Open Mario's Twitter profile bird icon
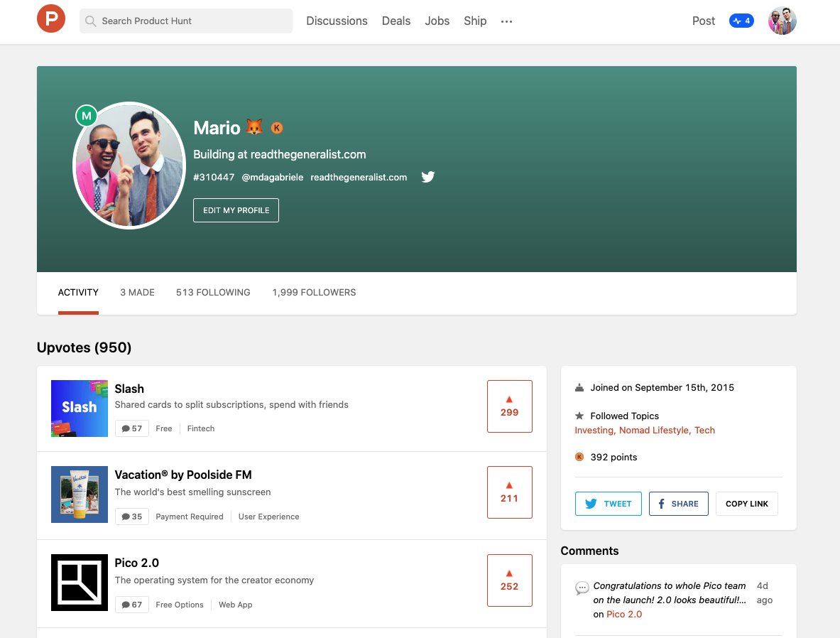This screenshot has width=840, height=638. click(x=427, y=177)
